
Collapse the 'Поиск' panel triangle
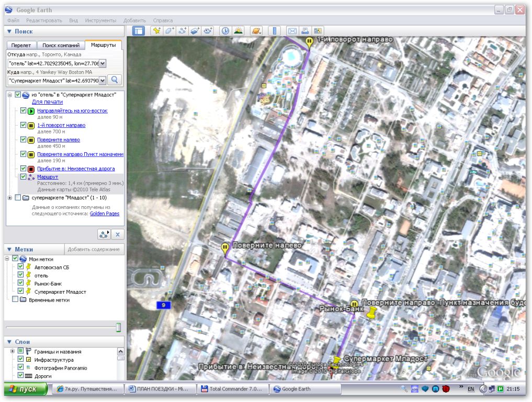[x=9, y=31]
